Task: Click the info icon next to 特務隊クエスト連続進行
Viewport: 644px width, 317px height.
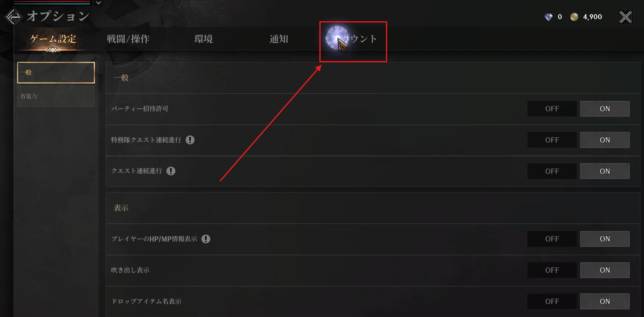Action: pos(190,140)
